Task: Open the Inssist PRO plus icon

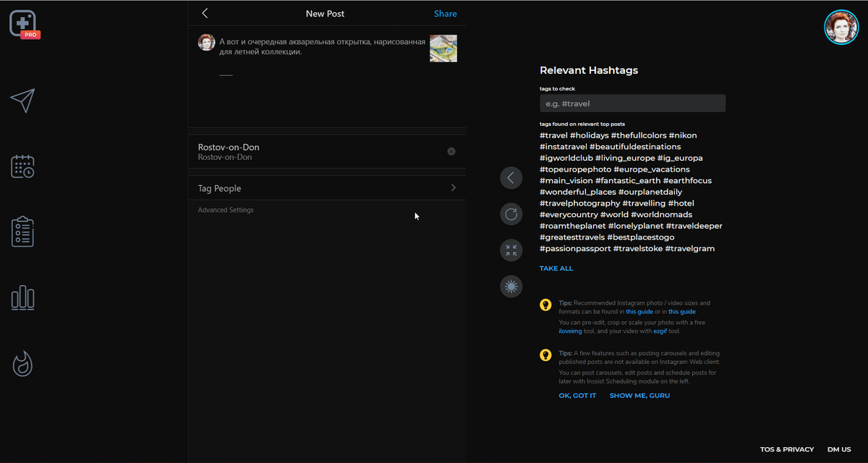Action: point(24,23)
